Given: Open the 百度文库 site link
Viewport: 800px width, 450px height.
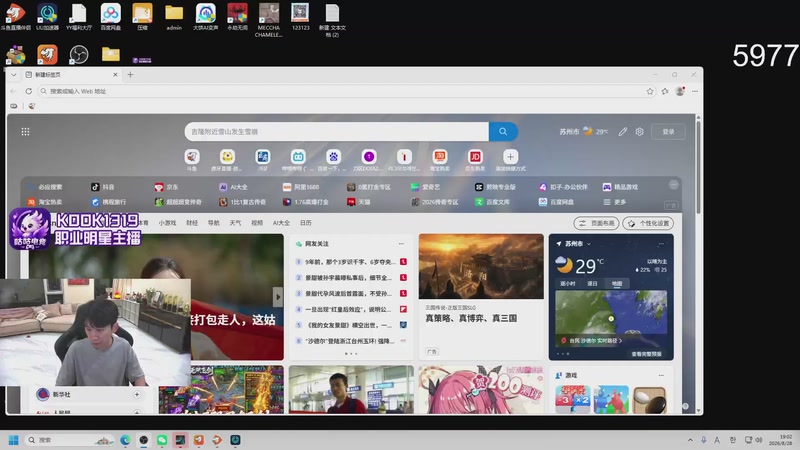Looking at the screenshot, I should click(x=492, y=202).
